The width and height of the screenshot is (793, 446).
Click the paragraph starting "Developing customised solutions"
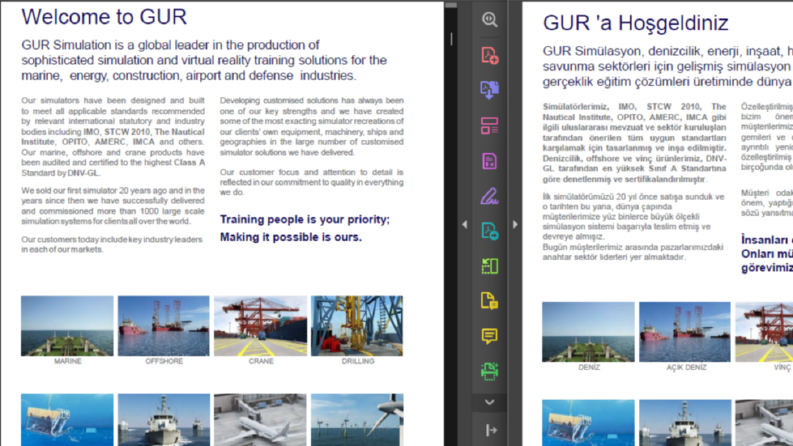tap(312, 126)
